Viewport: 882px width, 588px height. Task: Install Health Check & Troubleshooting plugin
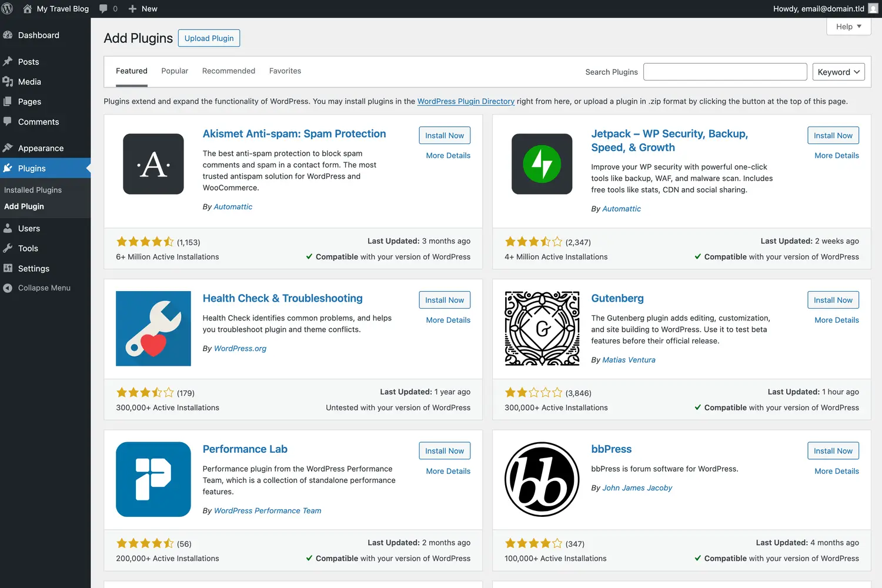pos(445,300)
